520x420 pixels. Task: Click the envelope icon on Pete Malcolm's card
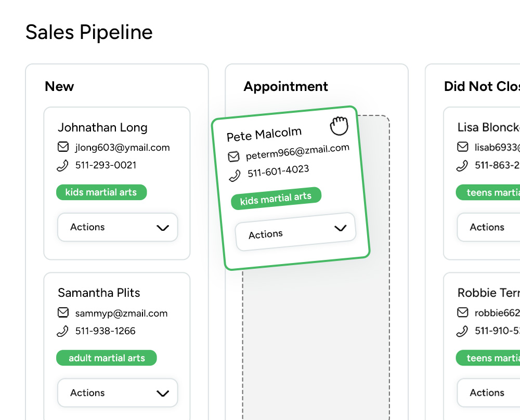[234, 156]
